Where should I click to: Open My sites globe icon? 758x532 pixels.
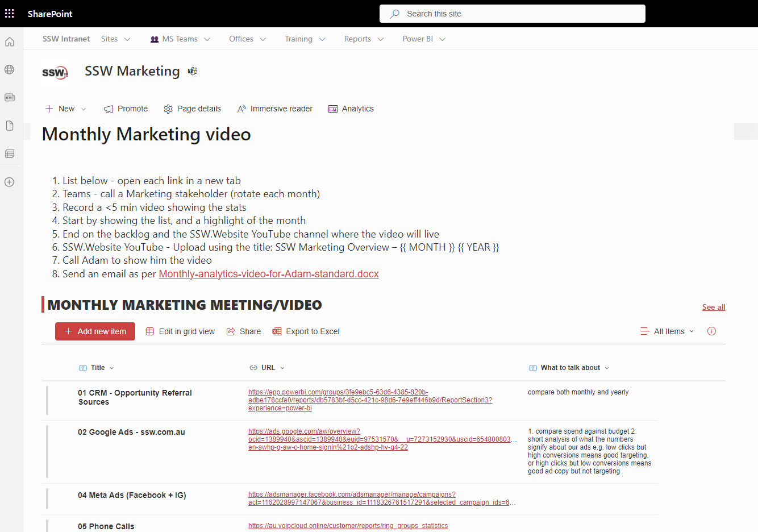(10, 70)
